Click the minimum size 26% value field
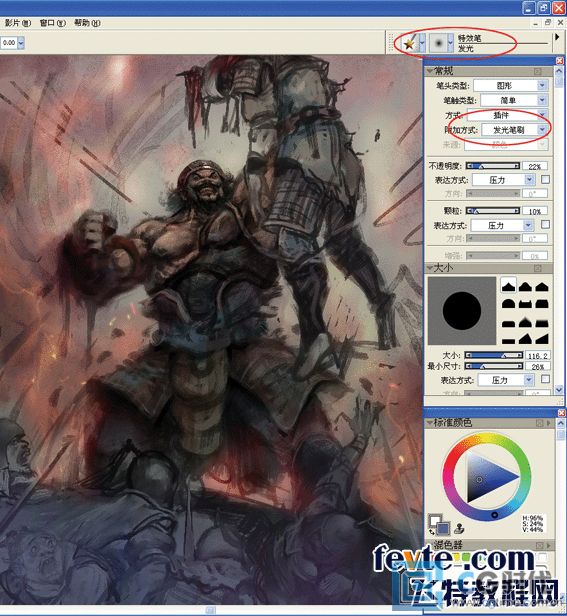This screenshot has height=616, width=567. coord(538,367)
